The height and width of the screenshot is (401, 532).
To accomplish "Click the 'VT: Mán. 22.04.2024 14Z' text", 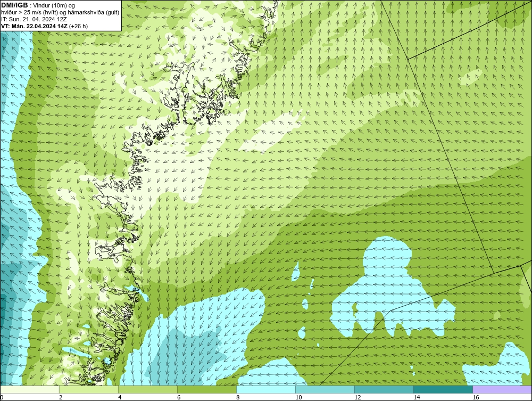I will [34, 26].
